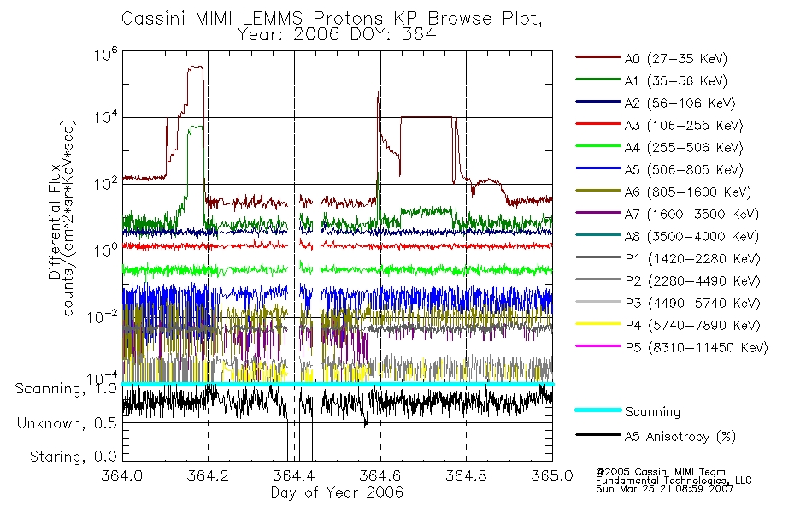812x513 pixels.
Task: Click the dark green A1 legend line swatch
Action: (x=597, y=80)
